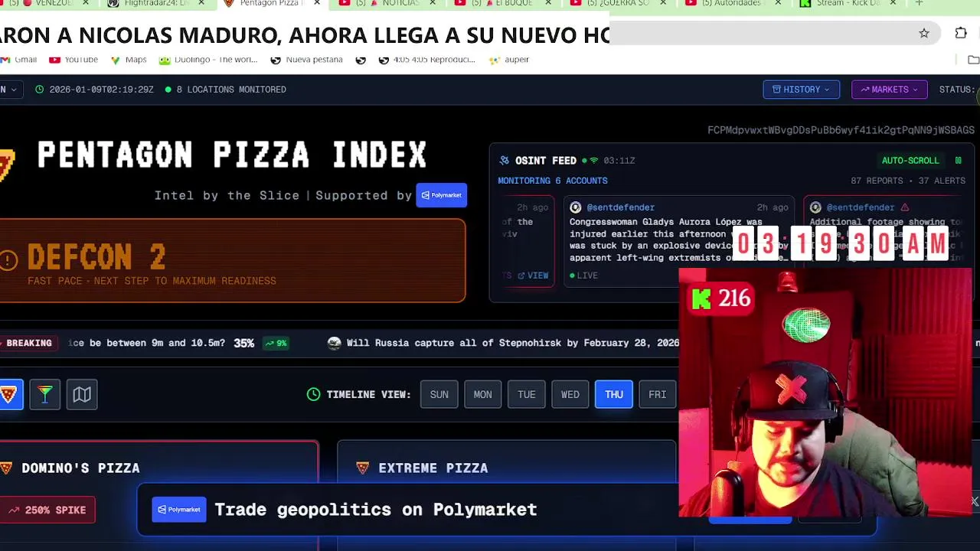The width and height of the screenshot is (980, 551).
Task: Toggle AUTO-SCROLL in OSINT feed
Action: coord(910,161)
